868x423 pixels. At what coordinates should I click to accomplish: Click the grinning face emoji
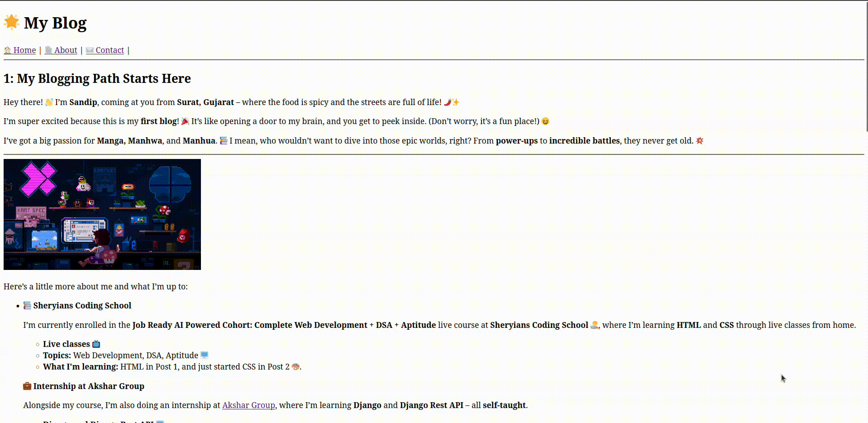(545, 121)
